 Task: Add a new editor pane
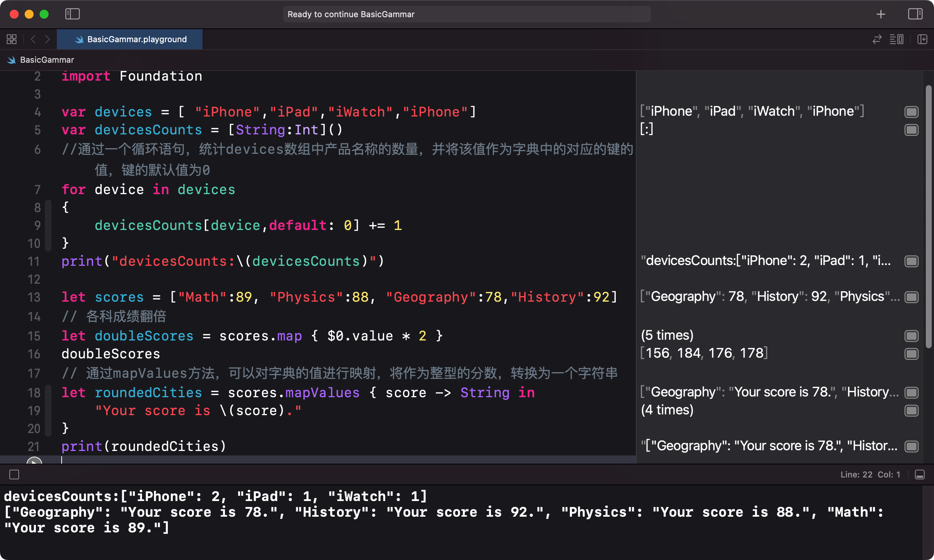point(922,39)
